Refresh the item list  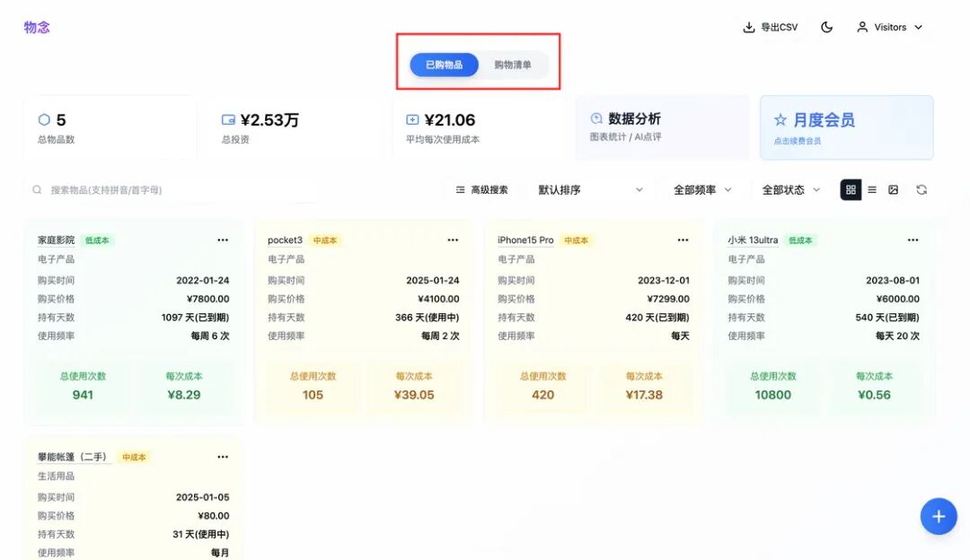point(921,189)
